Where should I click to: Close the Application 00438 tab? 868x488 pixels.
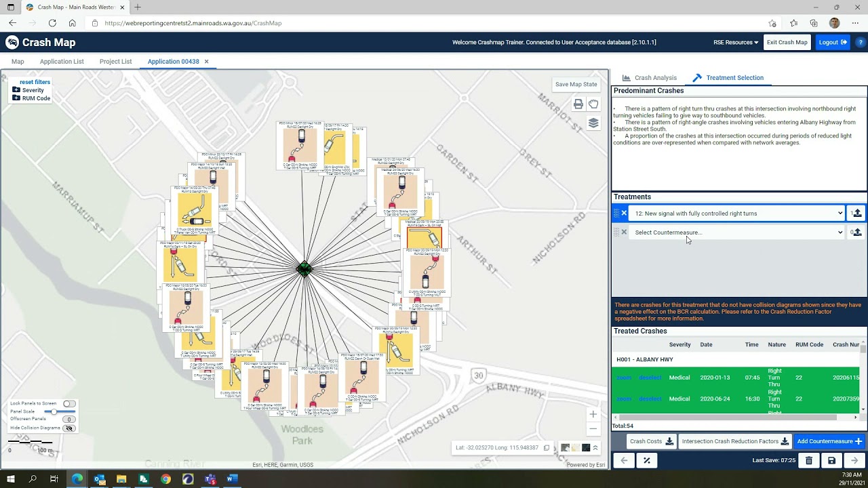(206, 62)
